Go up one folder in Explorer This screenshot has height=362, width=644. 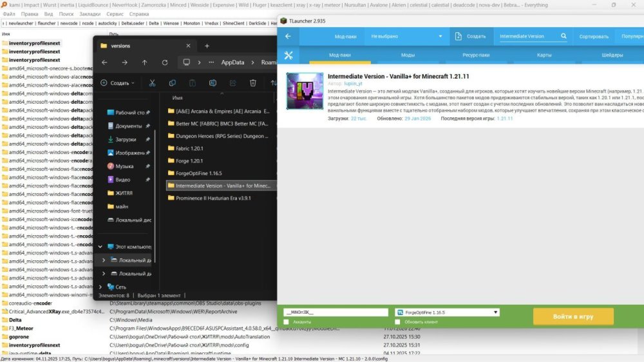(x=144, y=62)
